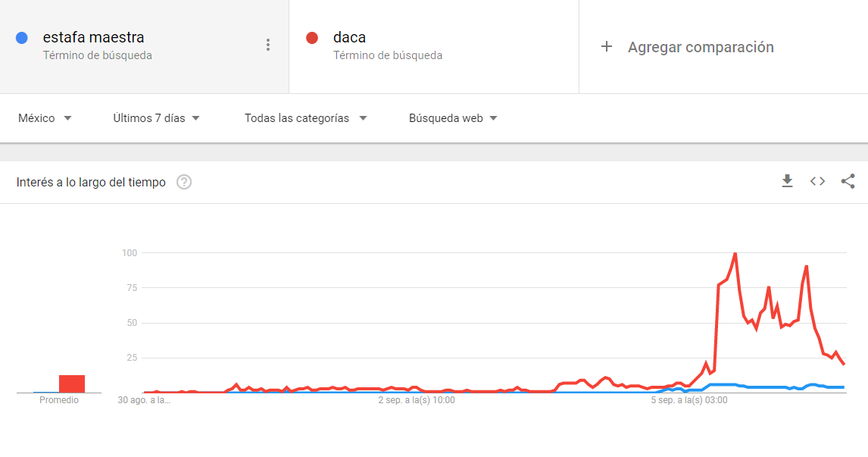
Task: Open help for Interés a lo largo del tiempo
Action: [184, 182]
